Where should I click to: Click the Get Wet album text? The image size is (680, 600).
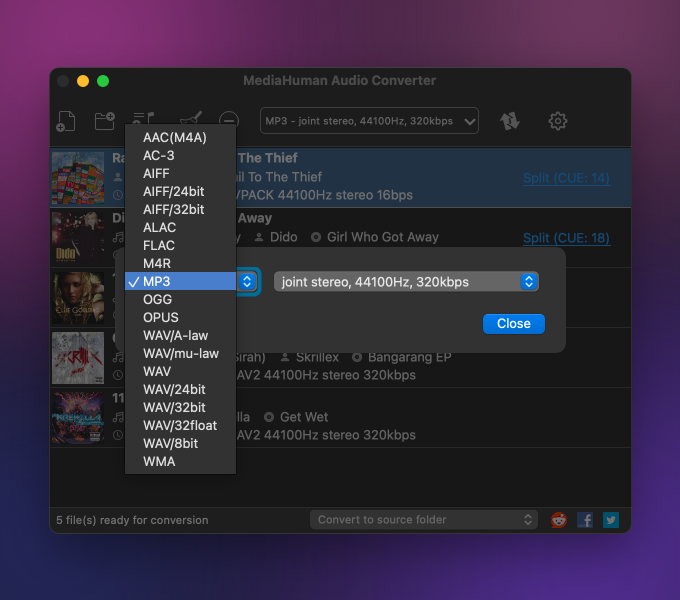(x=304, y=417)
